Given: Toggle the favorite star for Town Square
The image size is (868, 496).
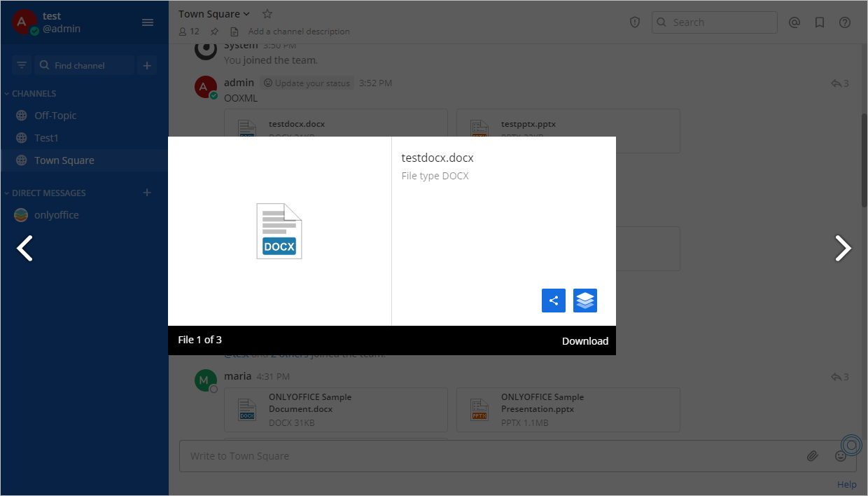Looking at the screenshot, I should [x=266, y=13].
